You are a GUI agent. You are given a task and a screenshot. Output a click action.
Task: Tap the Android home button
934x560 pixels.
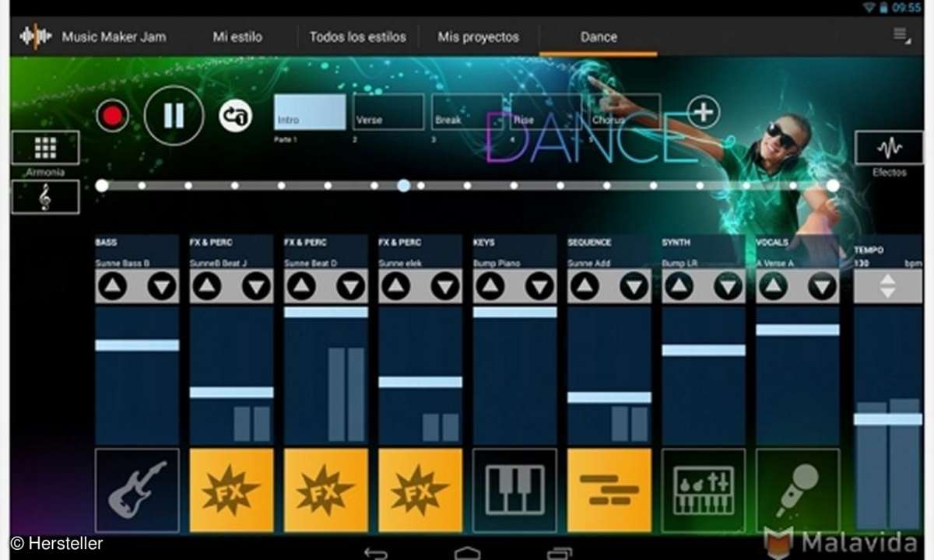[467, 553]
